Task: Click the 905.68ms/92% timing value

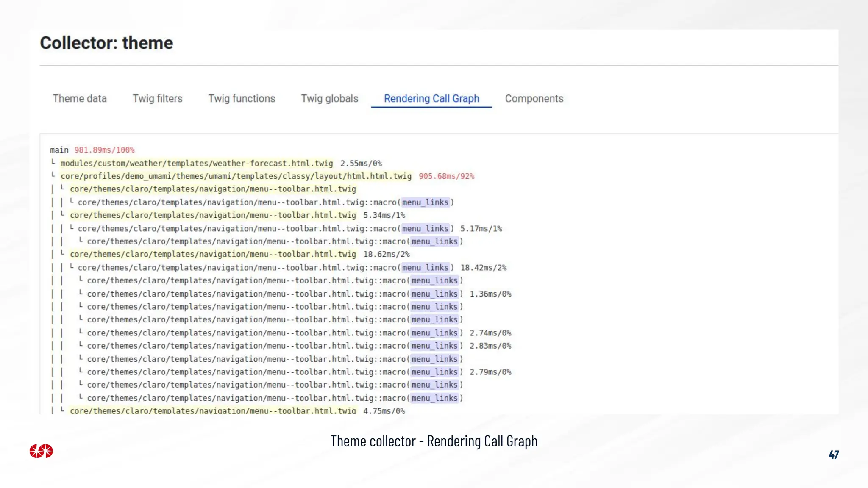Action: click(446, 176)
